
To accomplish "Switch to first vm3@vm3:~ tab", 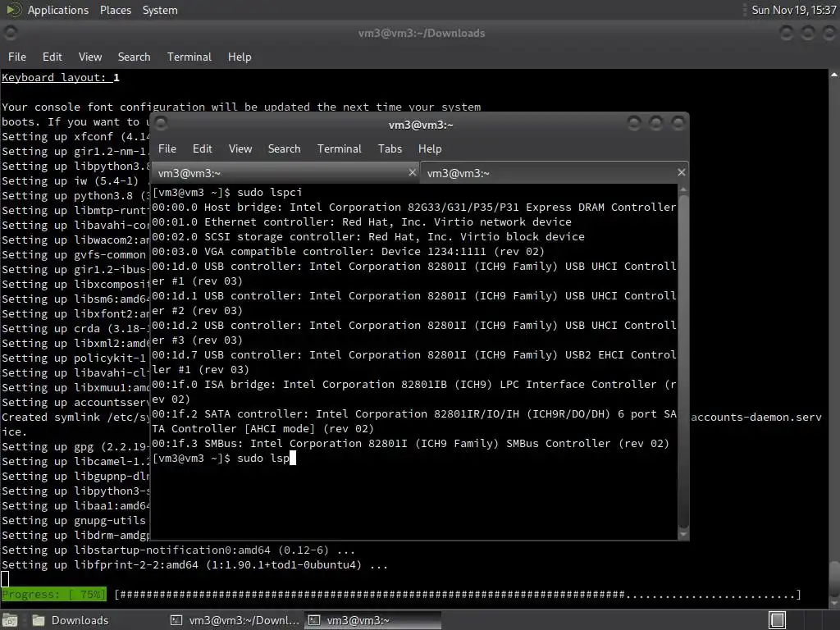I will click(285, 173).
